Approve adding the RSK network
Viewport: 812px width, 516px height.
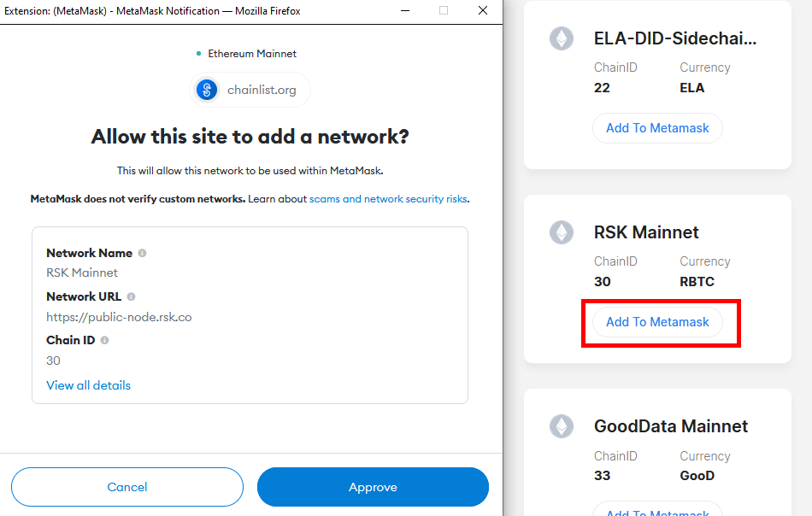tap(373, 486)
